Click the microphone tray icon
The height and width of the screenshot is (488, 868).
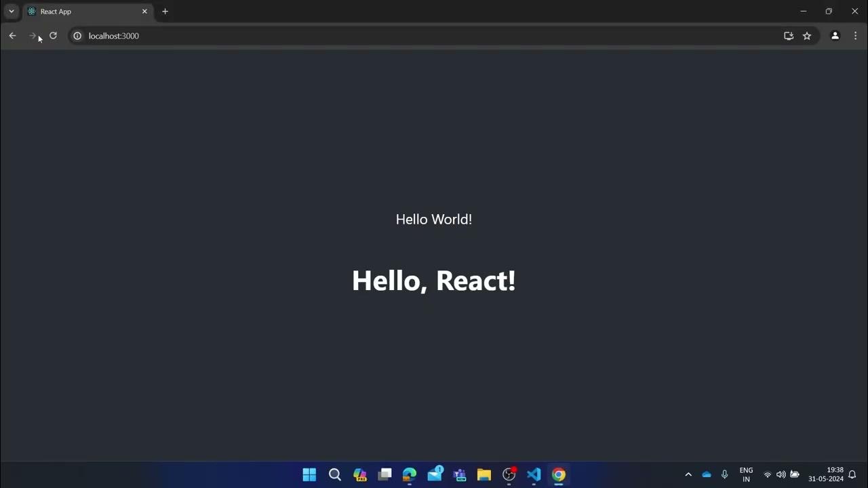tap(724, 474)
